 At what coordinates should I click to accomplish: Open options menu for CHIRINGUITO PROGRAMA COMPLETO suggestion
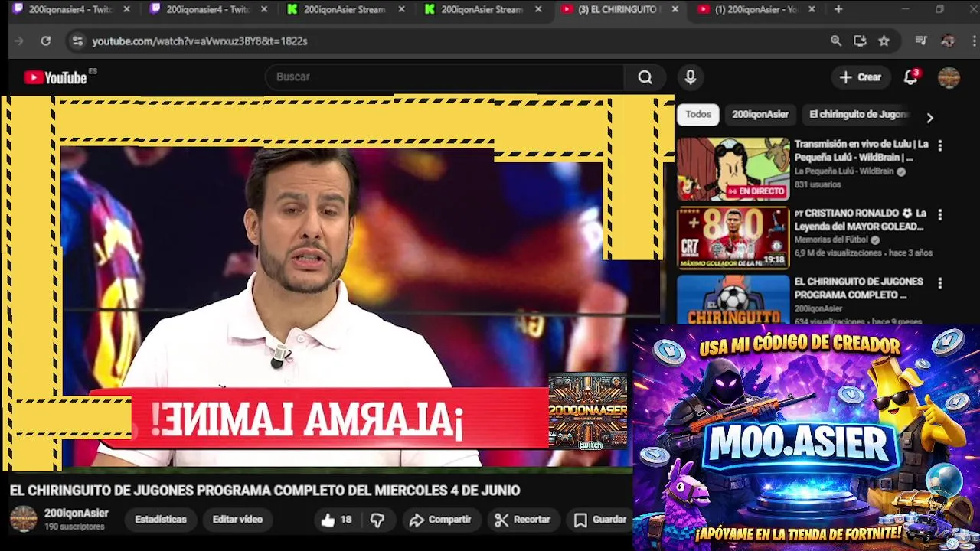pyautogui.click(x=940, y=283)
